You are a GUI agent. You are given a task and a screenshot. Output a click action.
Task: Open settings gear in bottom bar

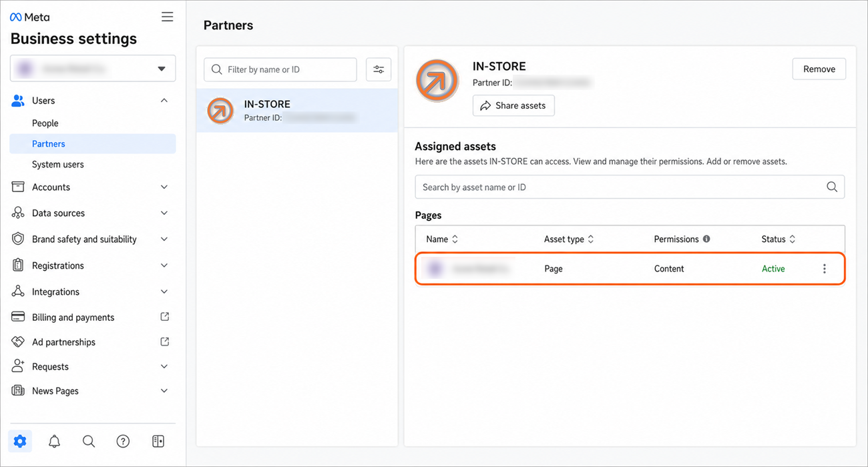coord(20,441)
